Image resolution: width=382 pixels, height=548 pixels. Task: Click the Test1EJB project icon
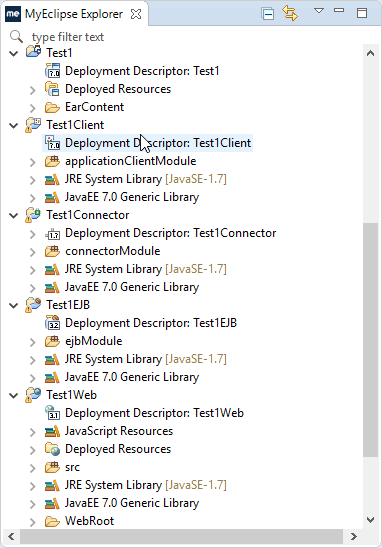click(33, 305)
